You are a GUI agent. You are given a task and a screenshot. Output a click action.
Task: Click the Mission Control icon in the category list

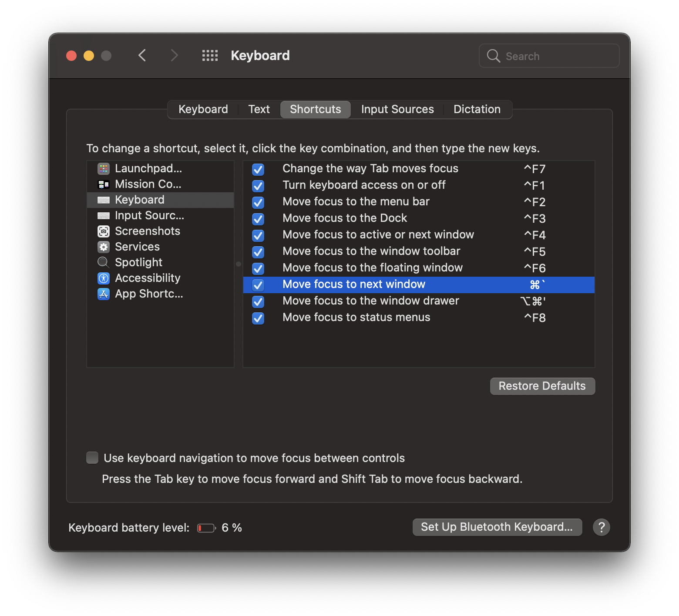tap(104, 184)
